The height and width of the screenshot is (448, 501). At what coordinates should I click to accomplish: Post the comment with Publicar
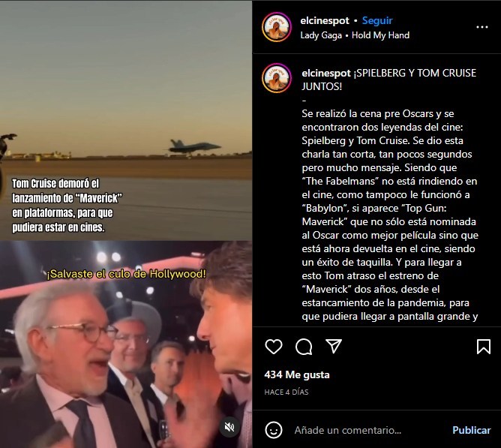pyautogui.click(x=471, y=430)
